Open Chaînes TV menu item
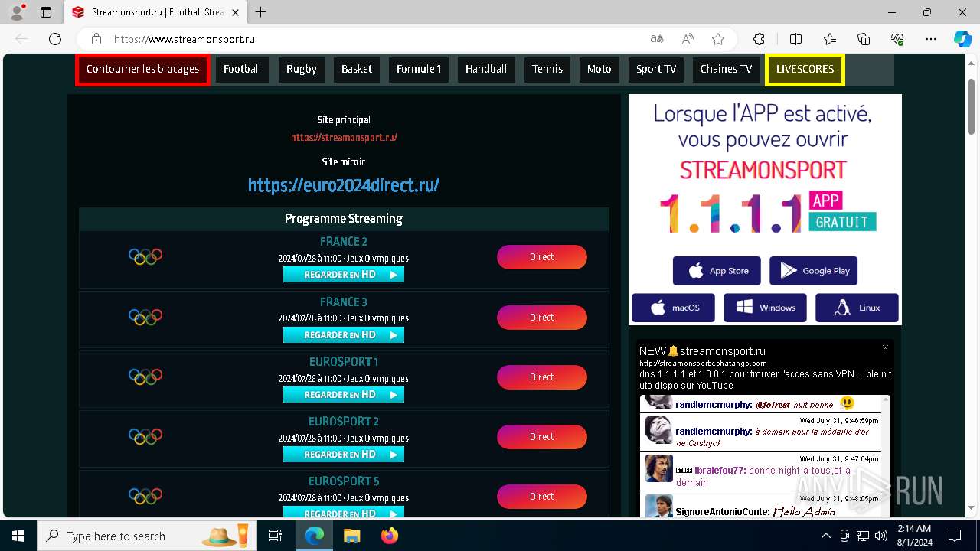The image size is (980, 551). pyautogui.click(x=726, y=69)
